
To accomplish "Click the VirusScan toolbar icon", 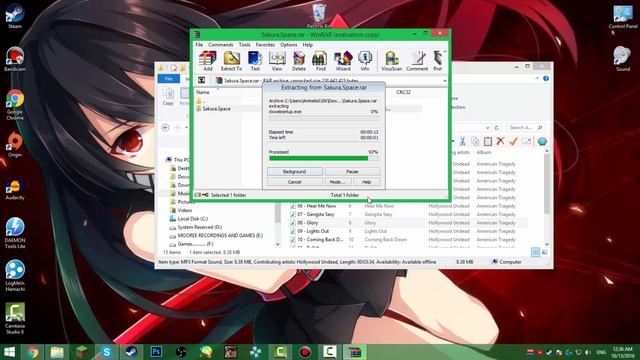I will tap(391, 61).
